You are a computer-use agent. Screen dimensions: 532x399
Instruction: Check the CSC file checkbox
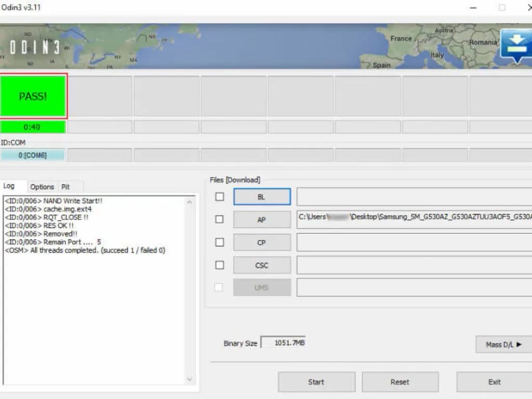220,265
